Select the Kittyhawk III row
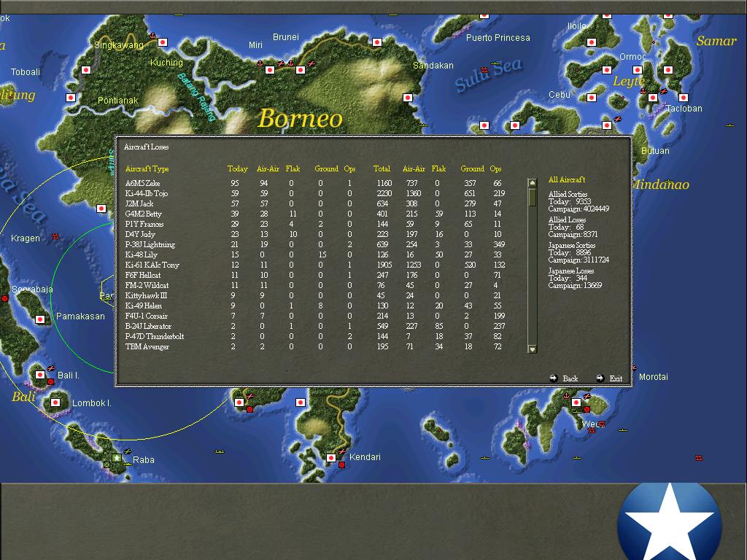Screen dimensions: 747x560 (315, 295)
